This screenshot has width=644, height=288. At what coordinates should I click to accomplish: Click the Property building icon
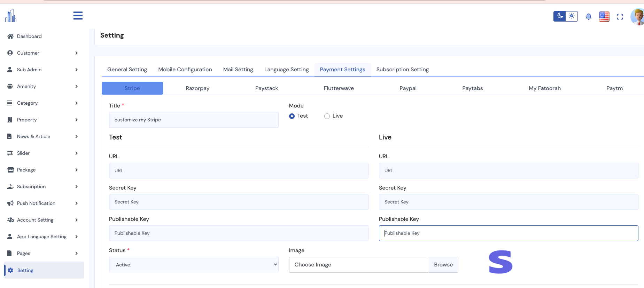click(10, 120)
